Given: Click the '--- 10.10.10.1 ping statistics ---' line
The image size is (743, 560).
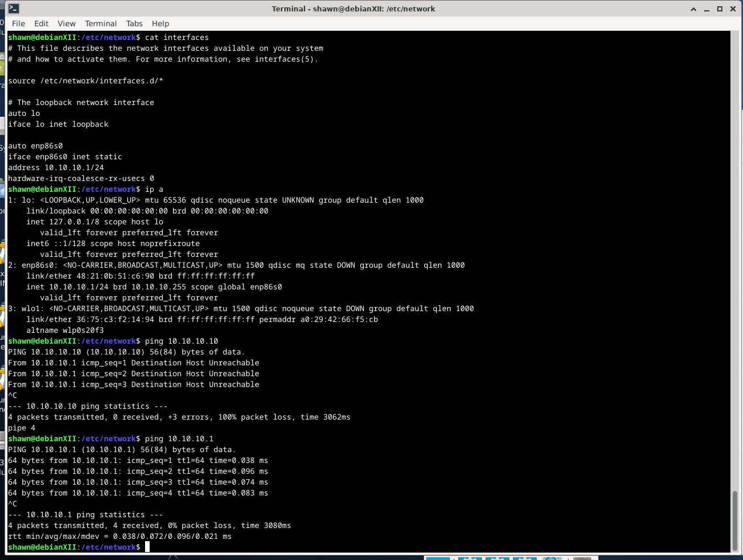Looking at the screenshot, I should point(86,515).
